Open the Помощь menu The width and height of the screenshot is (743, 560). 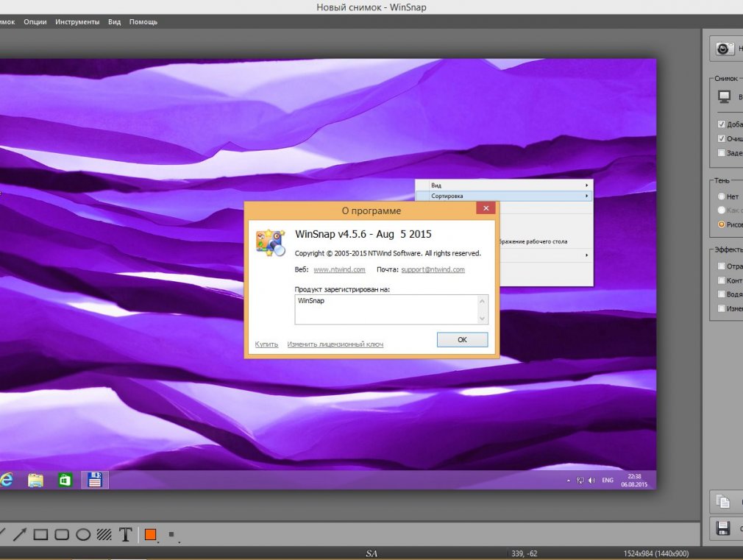(x=143, y=22)
